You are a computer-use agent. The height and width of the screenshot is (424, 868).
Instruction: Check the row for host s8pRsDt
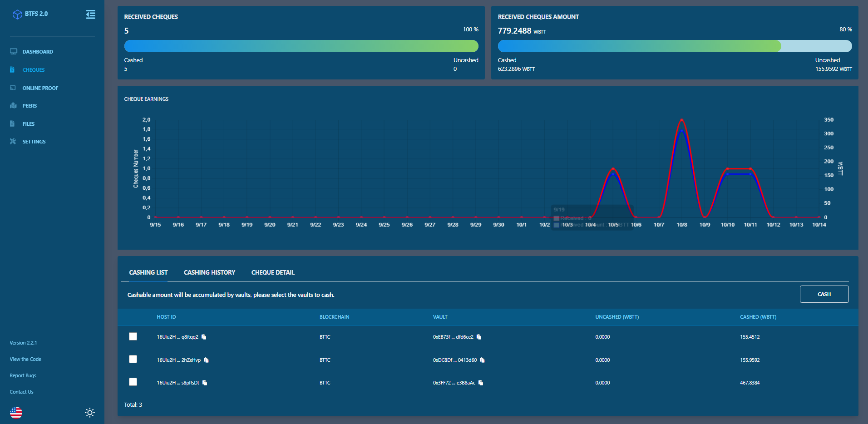coord(133,382)
